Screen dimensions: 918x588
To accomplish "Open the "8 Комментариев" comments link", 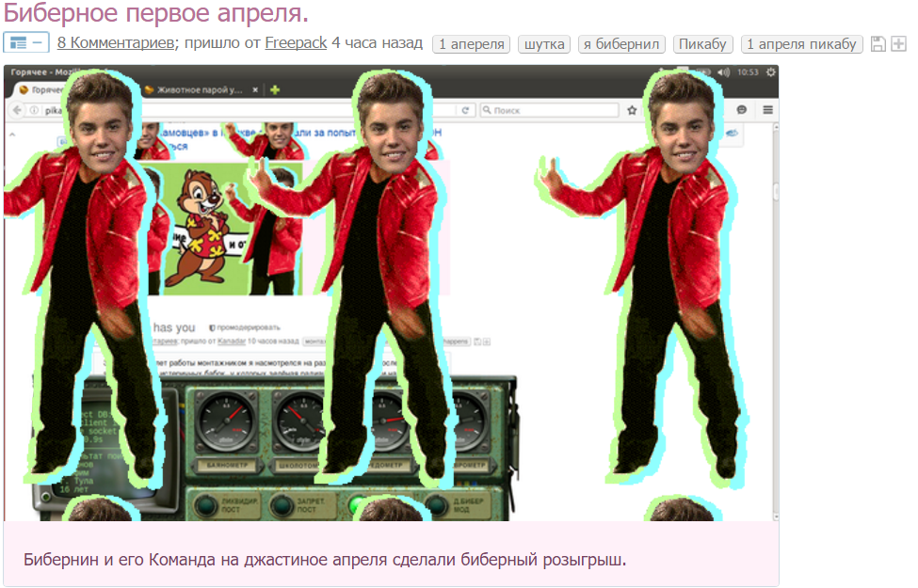I will (115, 42).
